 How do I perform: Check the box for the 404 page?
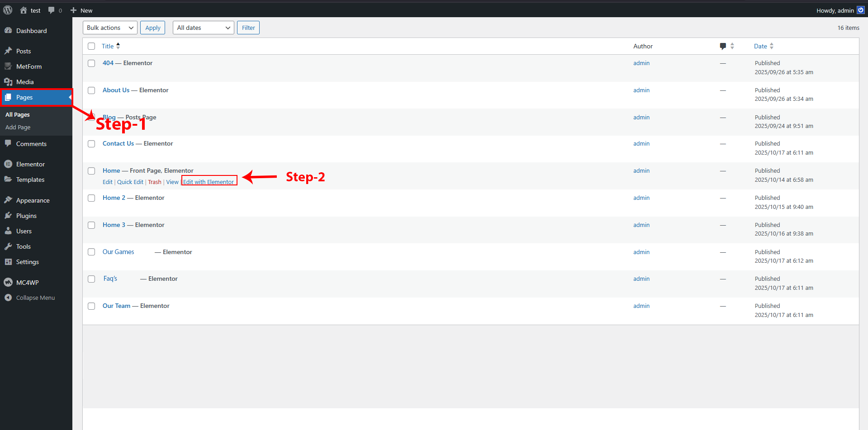click(x=91, y=63)
